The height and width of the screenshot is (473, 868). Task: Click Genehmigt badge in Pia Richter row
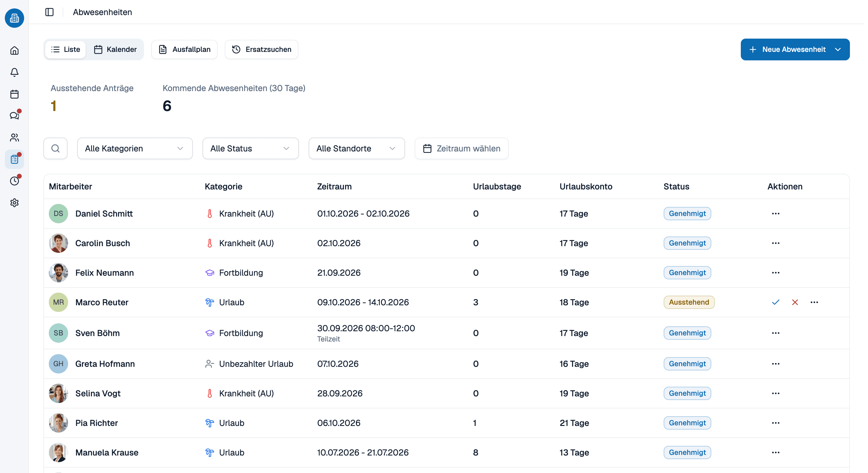click(x=687, y=423)
